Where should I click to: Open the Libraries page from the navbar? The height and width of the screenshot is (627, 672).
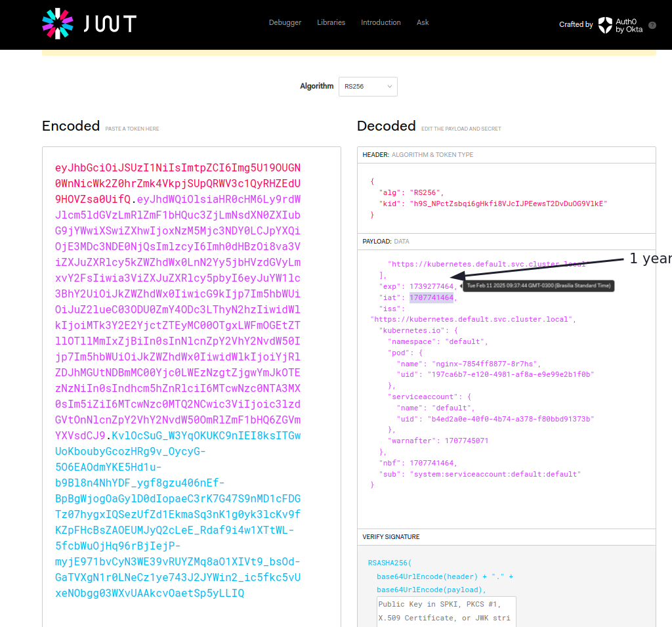click(331, 22)
